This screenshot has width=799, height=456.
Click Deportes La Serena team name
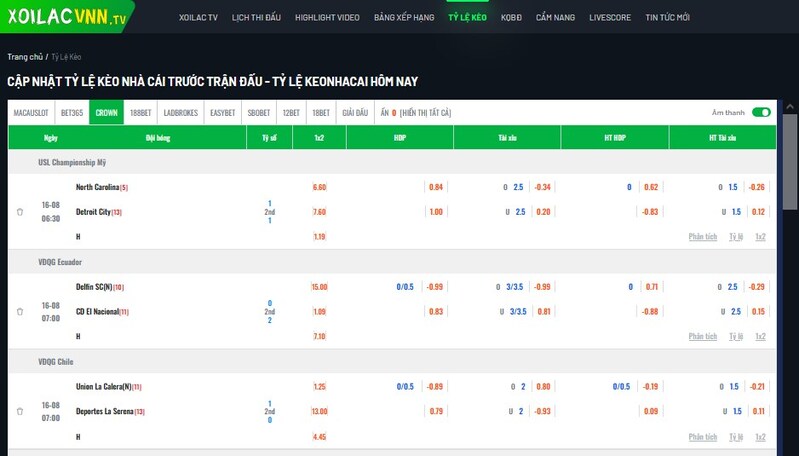point(104,411)
